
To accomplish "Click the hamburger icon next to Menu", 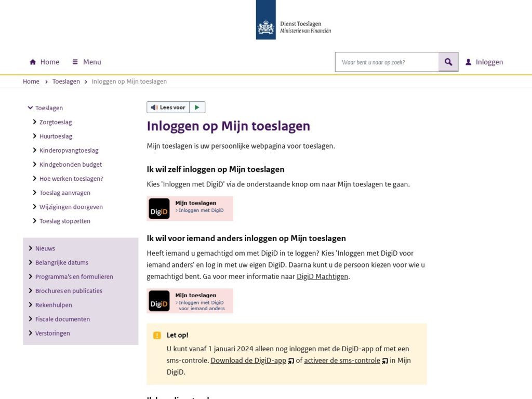I will click(x=74, y=61).
